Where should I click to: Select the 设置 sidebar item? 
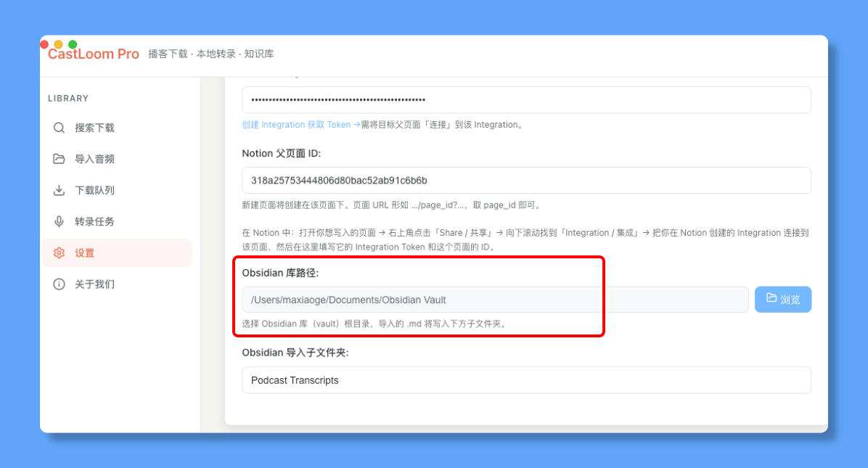[x=117, y=253]
